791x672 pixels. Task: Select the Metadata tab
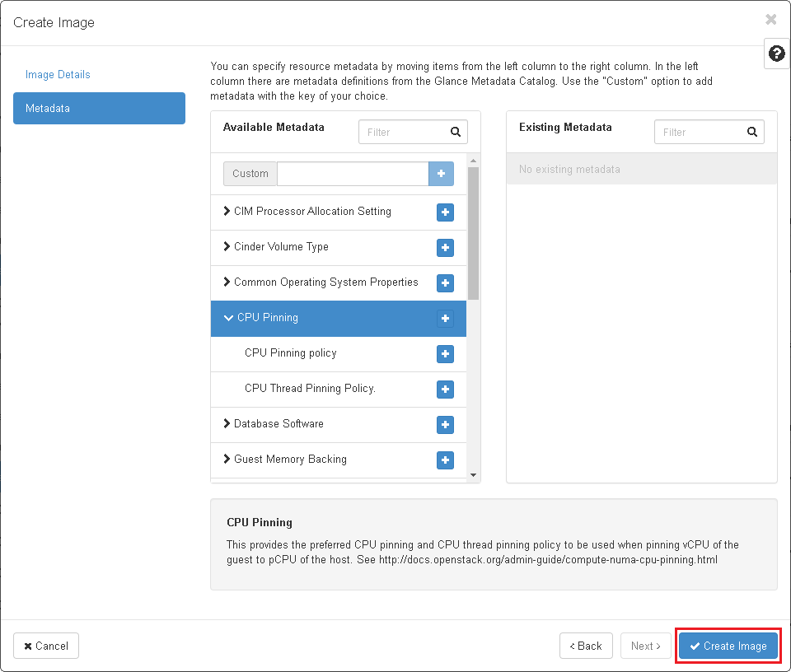[x=99, y=108]
